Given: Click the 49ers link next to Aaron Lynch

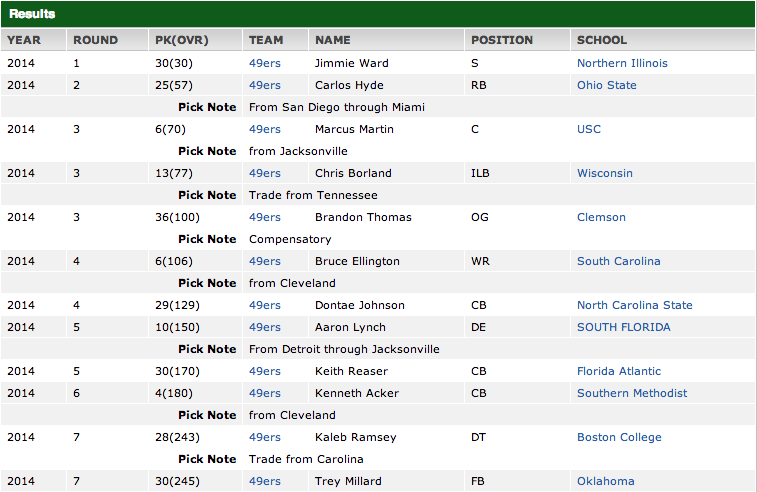Looking at the screenshot, I should click(x=264, y=327).
